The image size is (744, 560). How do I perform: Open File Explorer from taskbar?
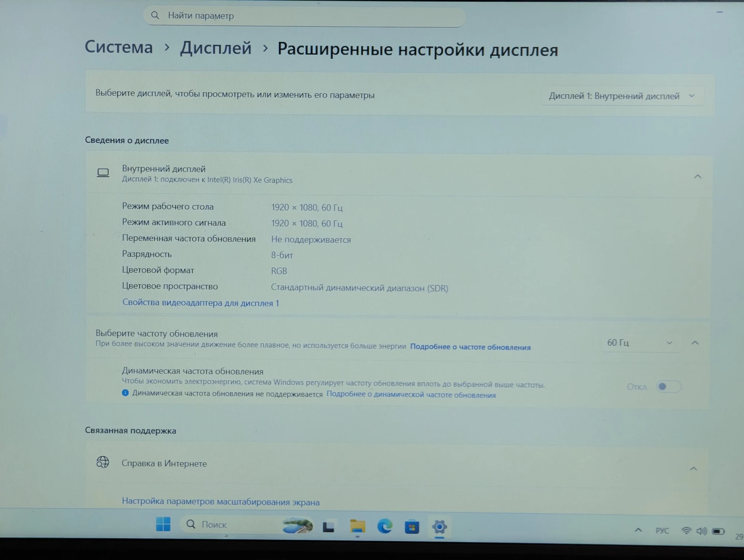(x=357, y=527)
